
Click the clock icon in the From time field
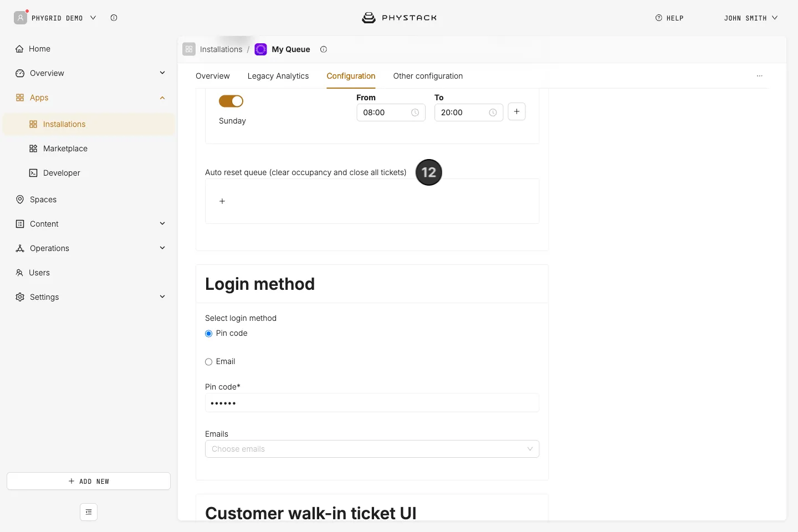point(415,112)
